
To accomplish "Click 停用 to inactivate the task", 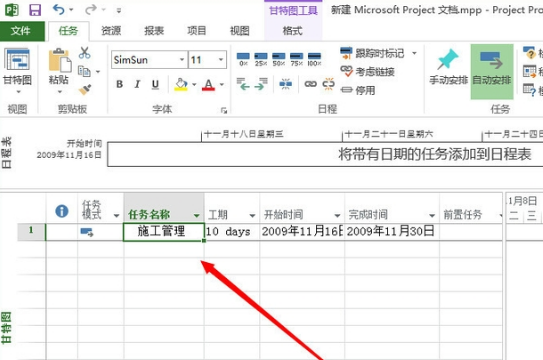I will [358, 90].
